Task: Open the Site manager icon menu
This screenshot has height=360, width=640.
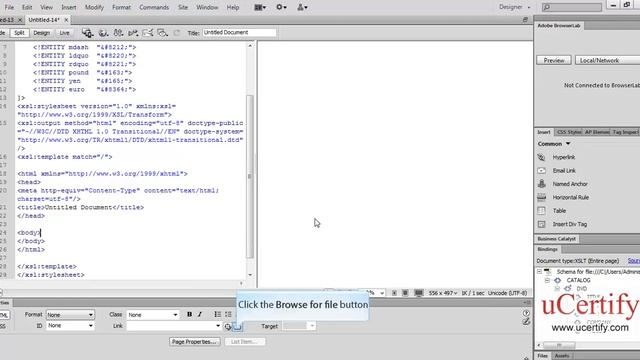Action: tap(302, 7)
